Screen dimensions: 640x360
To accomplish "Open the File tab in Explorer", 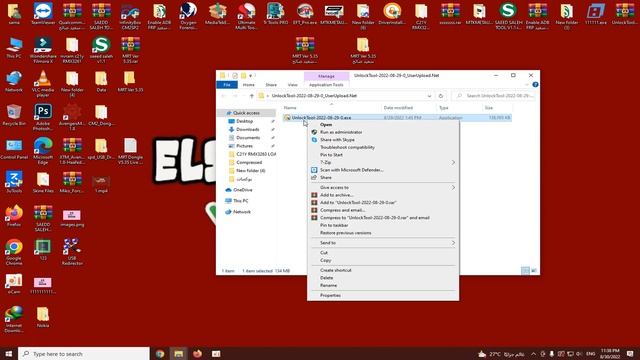I will (x=227, y=84).
